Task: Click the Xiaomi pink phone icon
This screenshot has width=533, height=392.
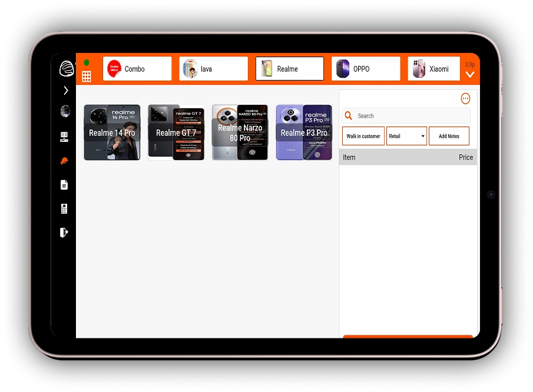Action: coord(419,69)
